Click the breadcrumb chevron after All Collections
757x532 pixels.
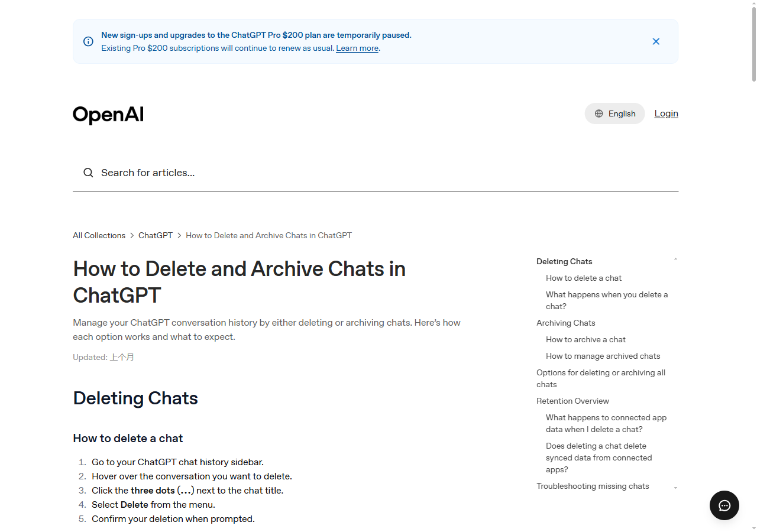coord(132,235)
